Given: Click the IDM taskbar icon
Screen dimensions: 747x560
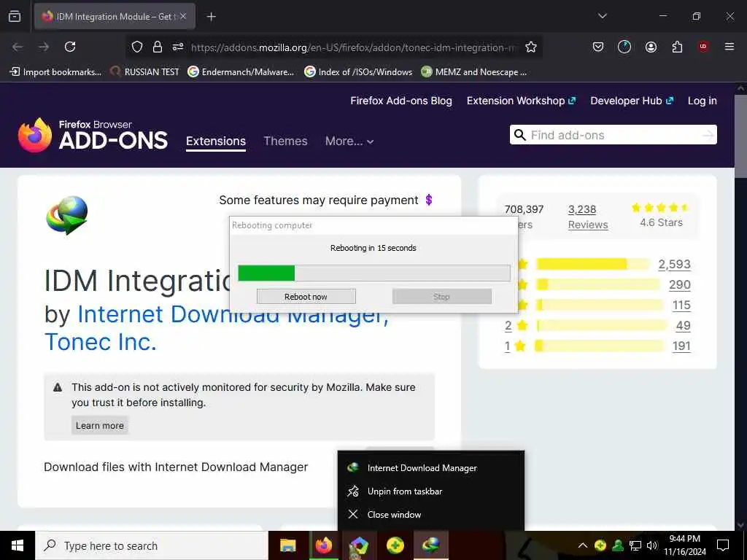Looking at the screenshot, I should pos(430,545).
